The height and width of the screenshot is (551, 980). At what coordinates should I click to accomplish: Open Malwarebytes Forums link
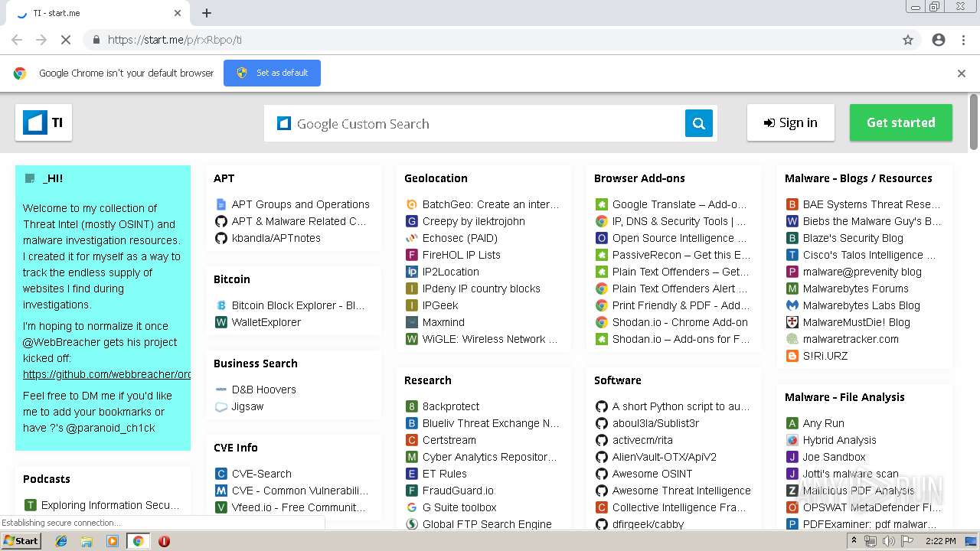click(855, 289)
